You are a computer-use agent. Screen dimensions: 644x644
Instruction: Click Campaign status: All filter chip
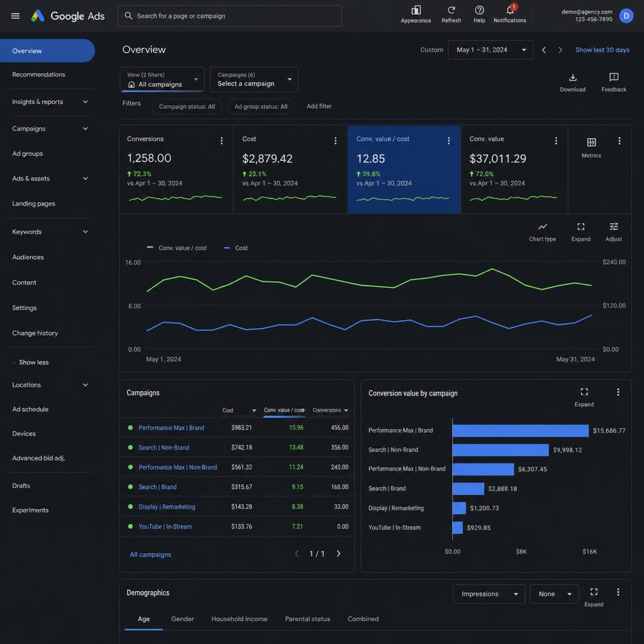tap(187, 106)
